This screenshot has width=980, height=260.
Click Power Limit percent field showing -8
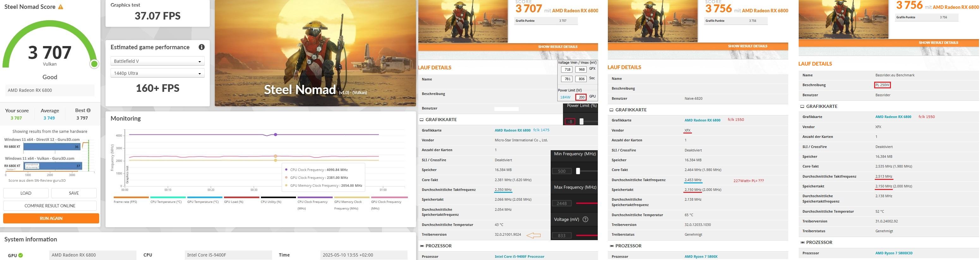coord(570,121)
